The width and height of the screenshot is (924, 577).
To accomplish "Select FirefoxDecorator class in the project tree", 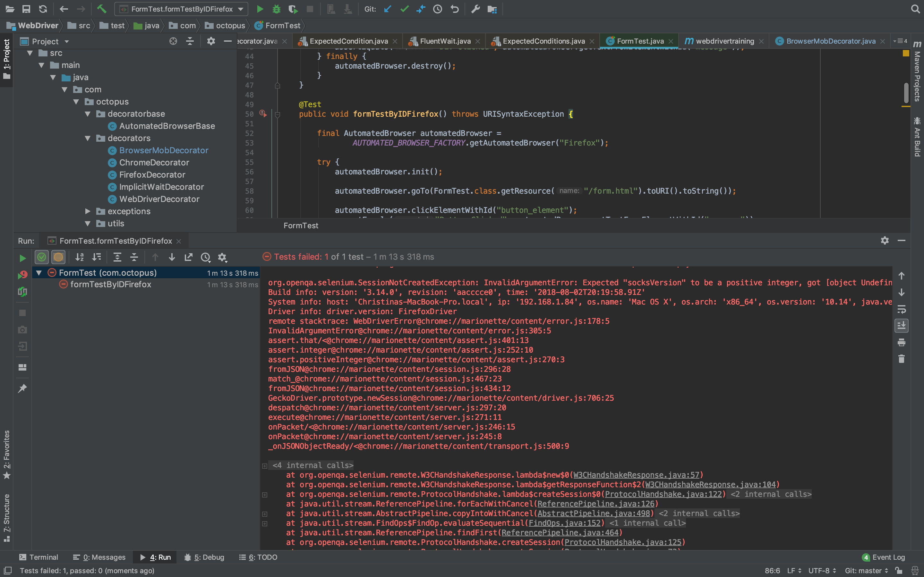I will click(152, 175).
